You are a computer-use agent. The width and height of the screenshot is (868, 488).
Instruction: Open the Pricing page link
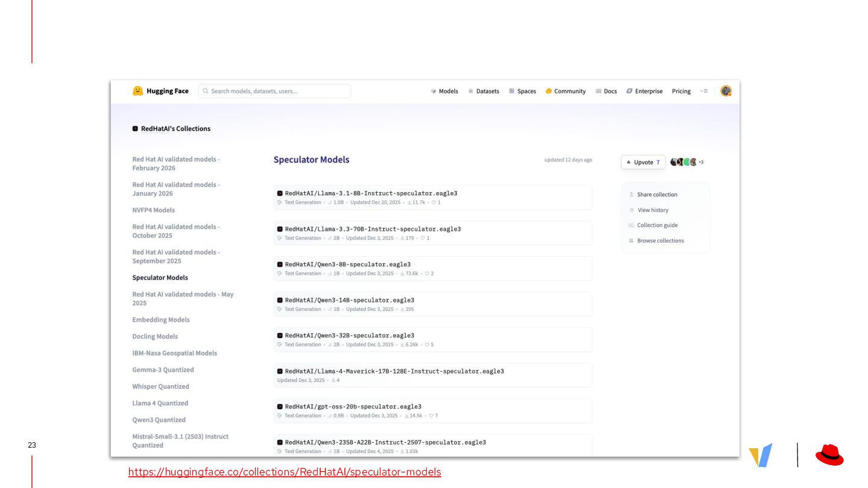tap(681, 91)
